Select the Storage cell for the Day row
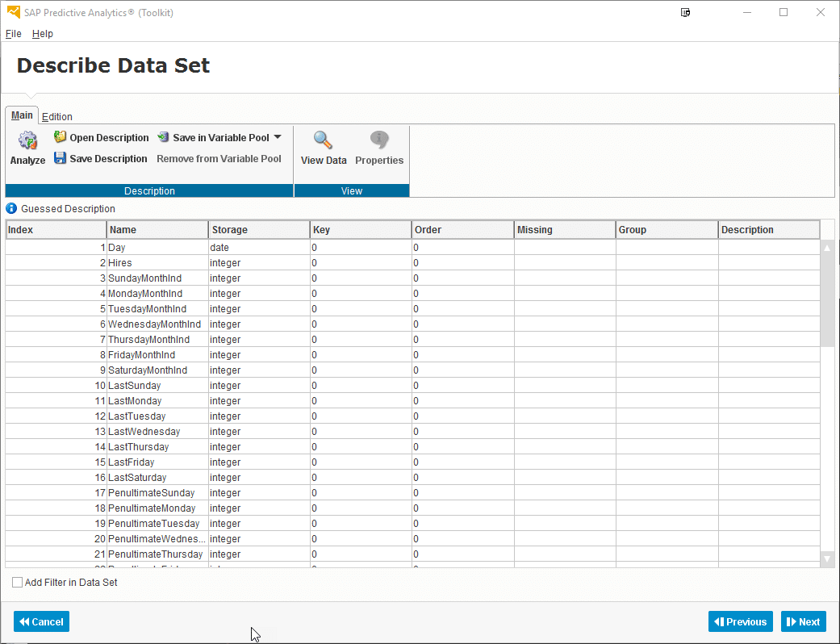 pyautogui.click(x=258, y=248)
